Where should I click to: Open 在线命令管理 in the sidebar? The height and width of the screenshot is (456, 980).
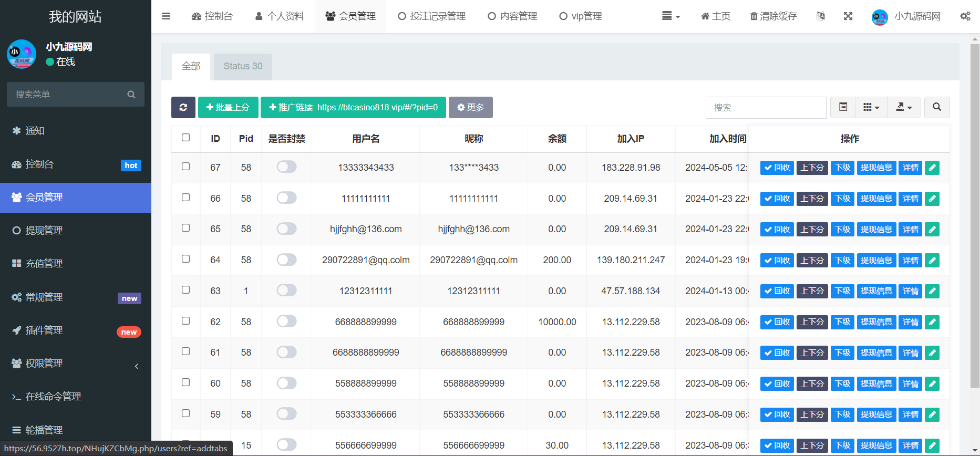click(76, 397)
